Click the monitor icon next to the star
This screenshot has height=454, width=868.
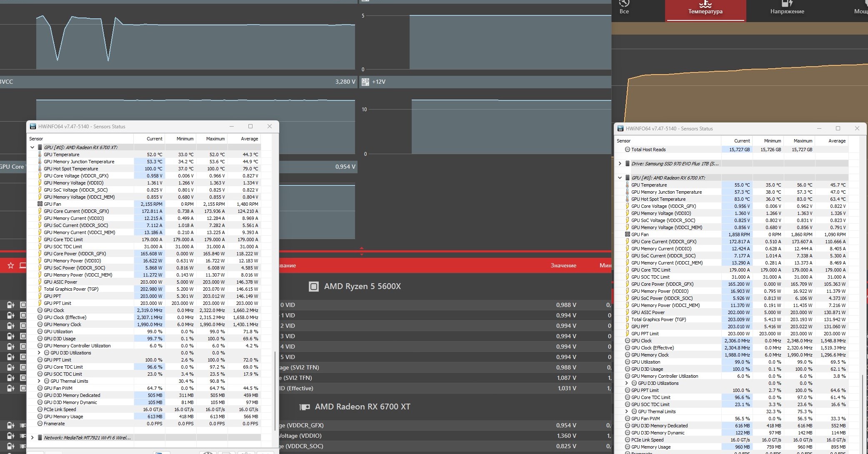(23, 265)
